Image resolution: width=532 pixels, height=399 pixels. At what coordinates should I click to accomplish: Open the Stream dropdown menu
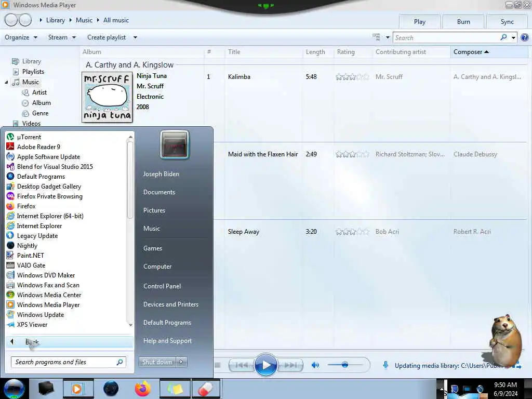[62, 37]
